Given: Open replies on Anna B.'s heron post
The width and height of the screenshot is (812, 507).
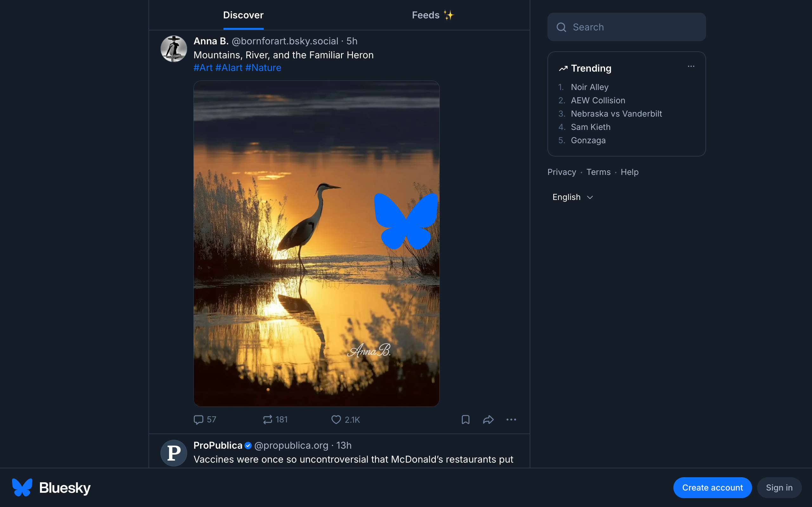Looking at the screenshot, I should pos(205,420).
